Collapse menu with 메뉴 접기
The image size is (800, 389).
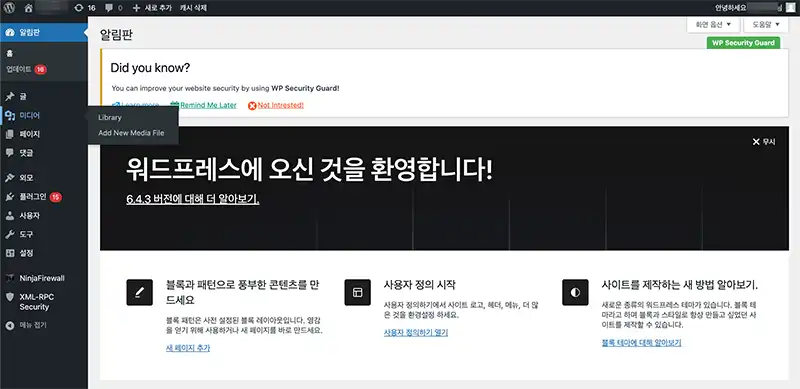coord(26,325)
